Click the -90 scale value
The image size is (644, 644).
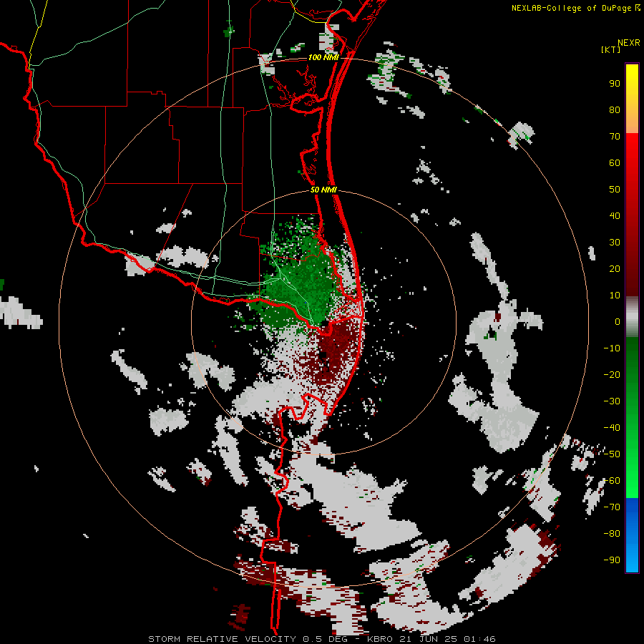click(x=612, y=560)
